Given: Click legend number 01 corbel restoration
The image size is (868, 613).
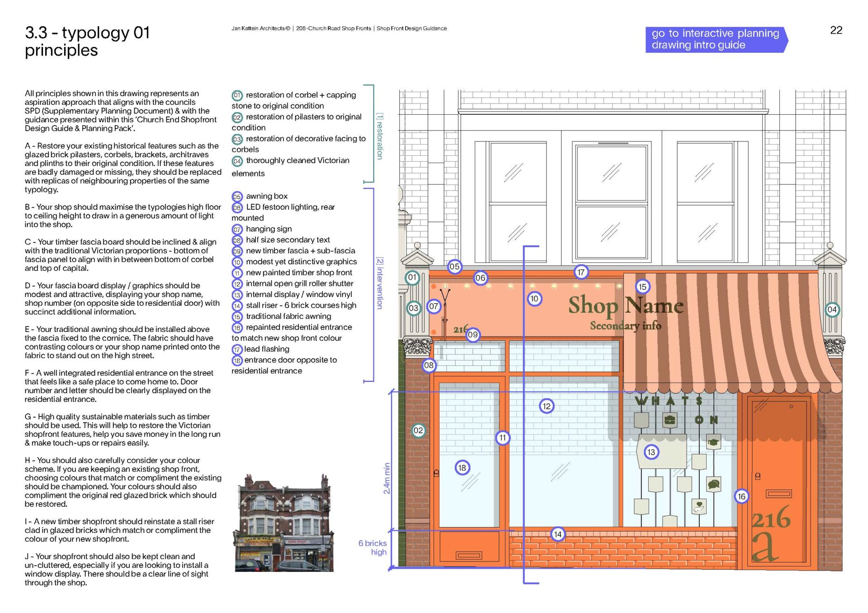Looking at the screenshot, I should (x=237, y=95).
